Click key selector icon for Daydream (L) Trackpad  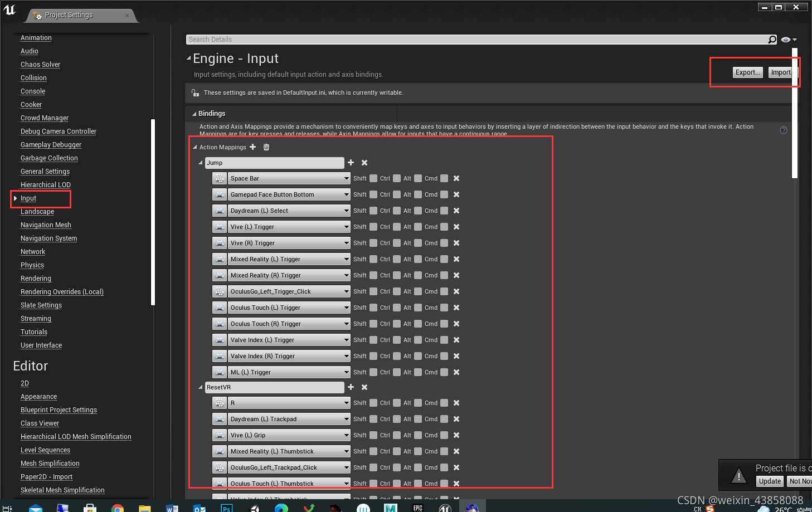(220, 419)
